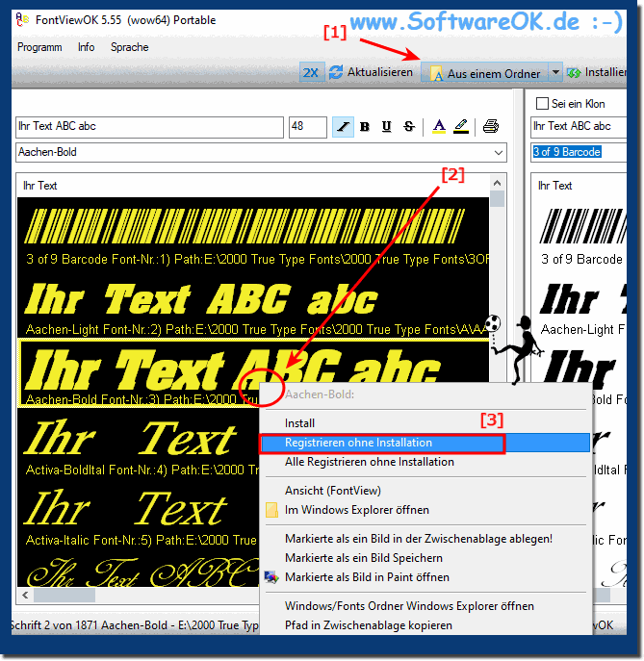Click the folder icon beside Im Windows Explorer öffnen
Screen dimensions: 644x661
pyautogui.click(x=272, y=510)
